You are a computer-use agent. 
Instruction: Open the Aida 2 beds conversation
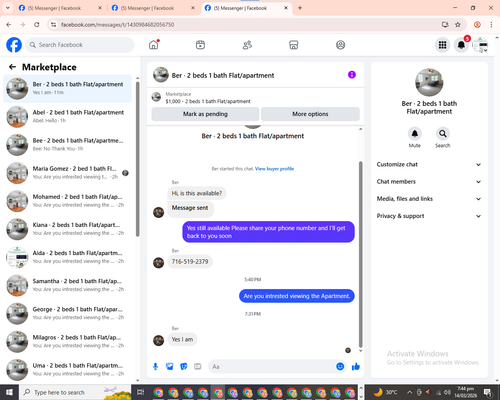(x=68, y=257)
